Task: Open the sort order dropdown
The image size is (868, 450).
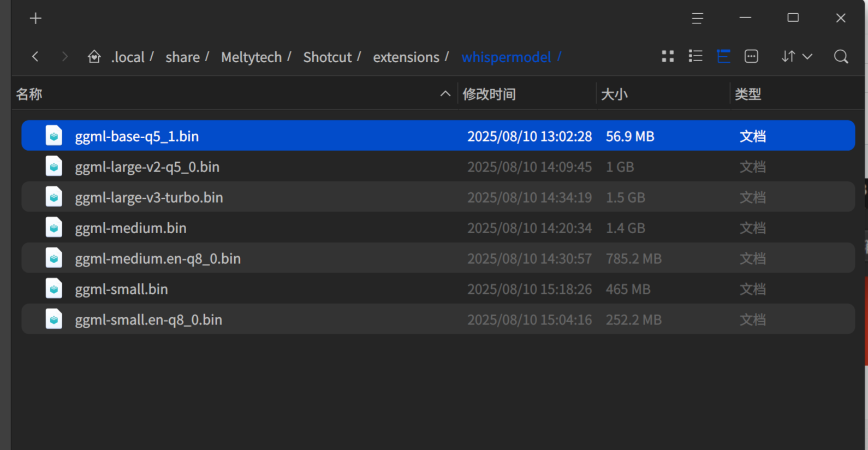Action: [x=796, y=56]
